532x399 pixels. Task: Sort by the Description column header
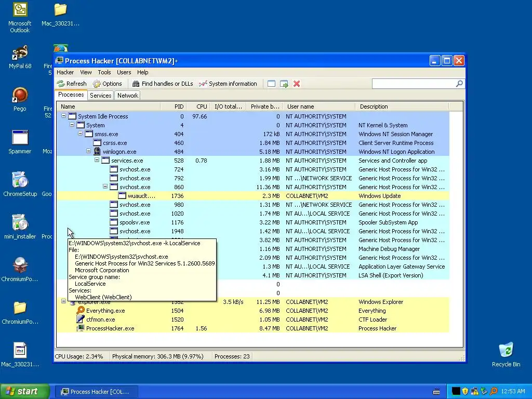pyautogui.click(x=402, y=107)
